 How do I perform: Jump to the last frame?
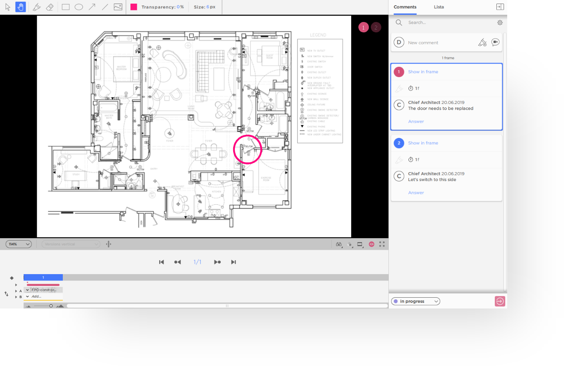(234, 262)
